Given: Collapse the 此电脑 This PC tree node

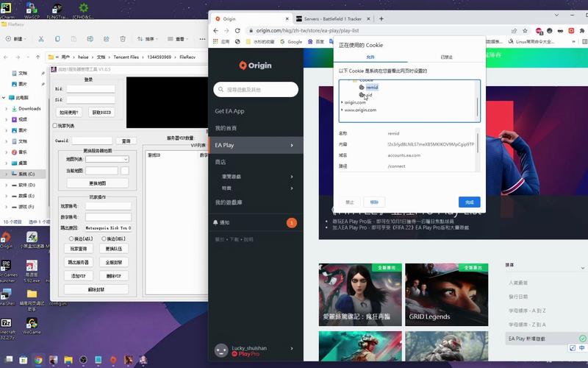Looking at the screenshot, I should 4,98.
